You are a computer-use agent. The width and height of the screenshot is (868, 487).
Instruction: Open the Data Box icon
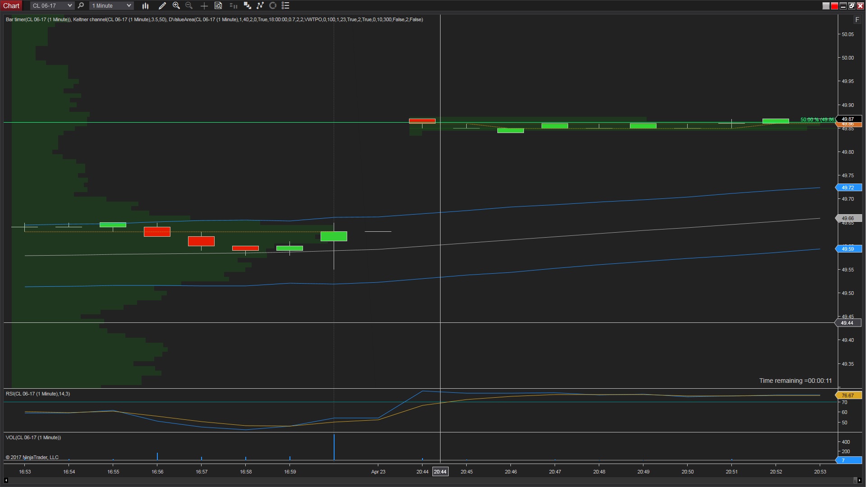pos(218,6)
